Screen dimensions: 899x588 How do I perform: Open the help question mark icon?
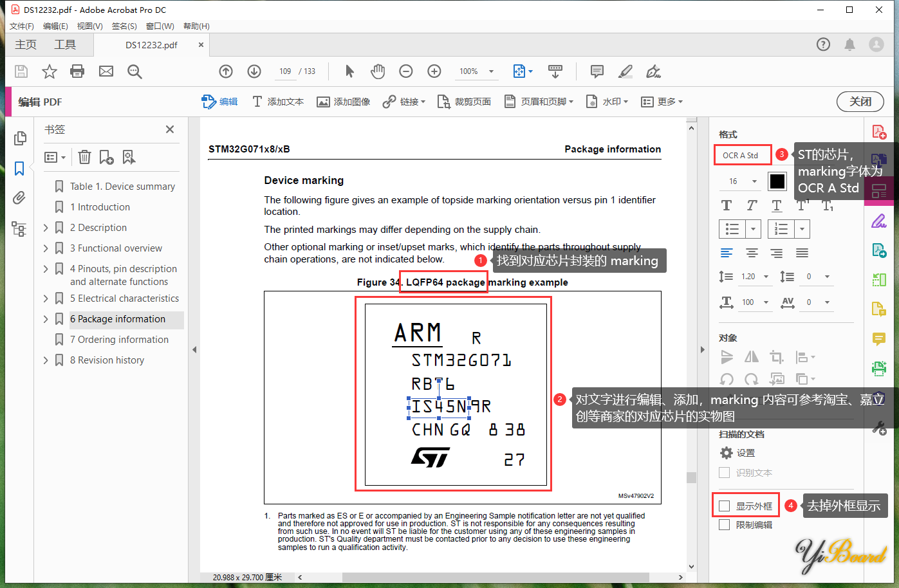(823, 44)
